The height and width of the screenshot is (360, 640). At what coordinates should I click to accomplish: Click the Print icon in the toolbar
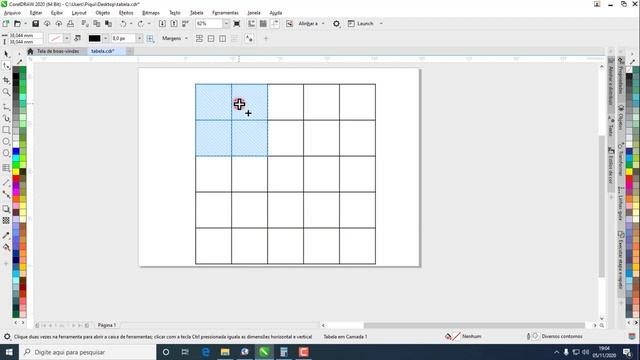(x=71, y=24)
